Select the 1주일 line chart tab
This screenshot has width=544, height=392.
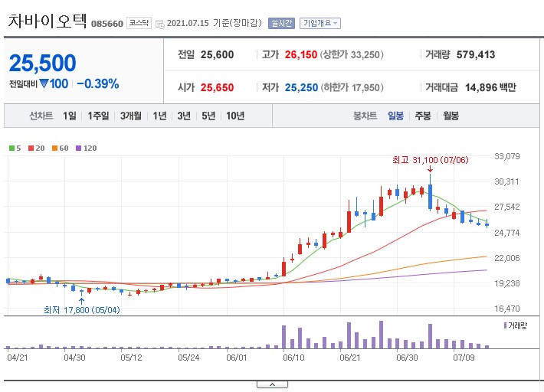tap(98, 116)
